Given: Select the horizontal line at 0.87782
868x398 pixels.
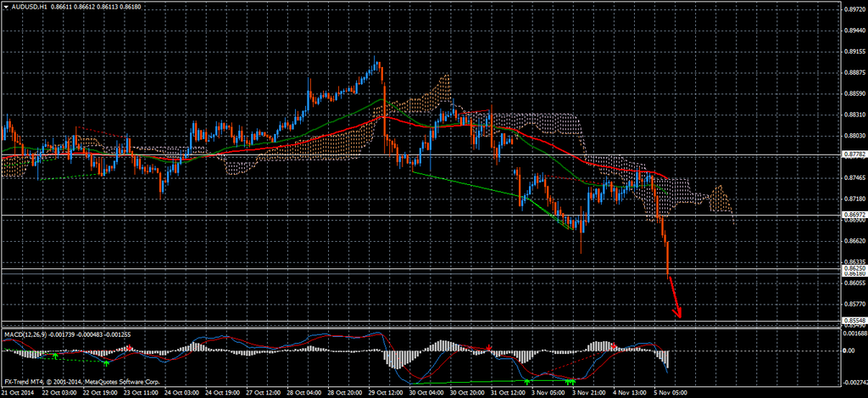Looking at the screenshot, I should click(420, 154).
